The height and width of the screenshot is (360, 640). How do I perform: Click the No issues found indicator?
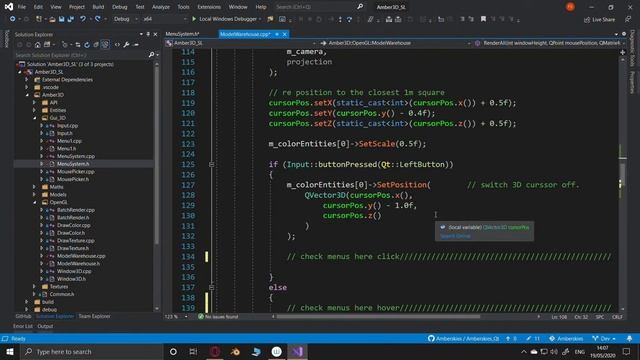tap(218, 317)
